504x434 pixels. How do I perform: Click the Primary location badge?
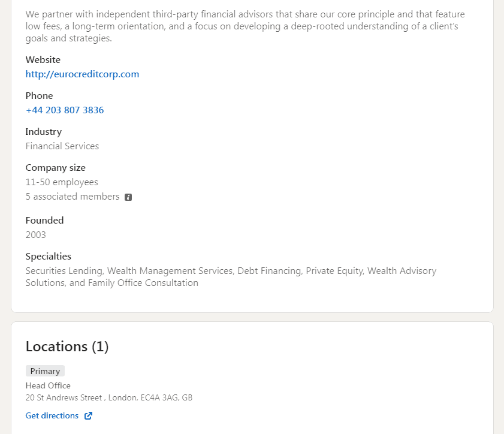45,371
